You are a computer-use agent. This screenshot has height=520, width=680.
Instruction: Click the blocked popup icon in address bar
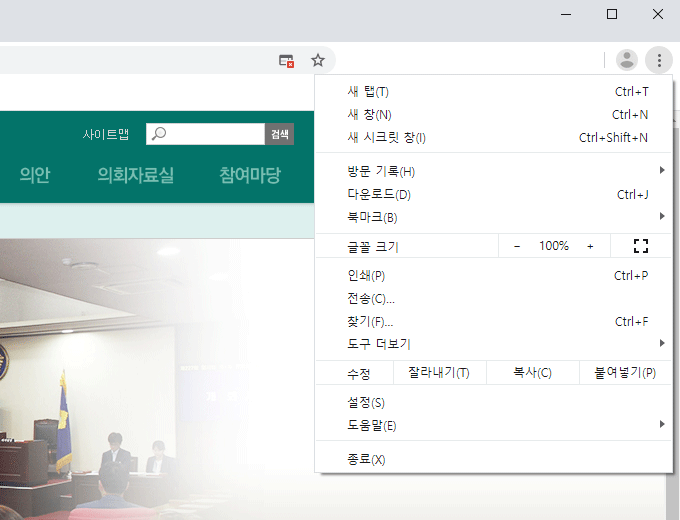[286, 61]
